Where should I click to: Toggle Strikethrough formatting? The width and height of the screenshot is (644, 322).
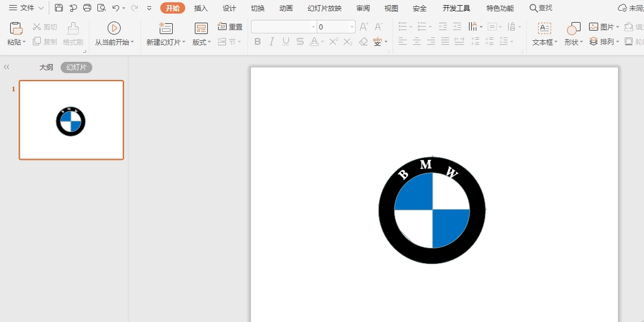[x=300, y=41]
